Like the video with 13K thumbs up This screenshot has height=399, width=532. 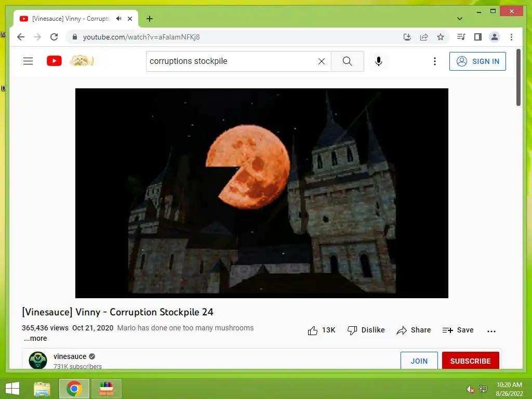321,330
